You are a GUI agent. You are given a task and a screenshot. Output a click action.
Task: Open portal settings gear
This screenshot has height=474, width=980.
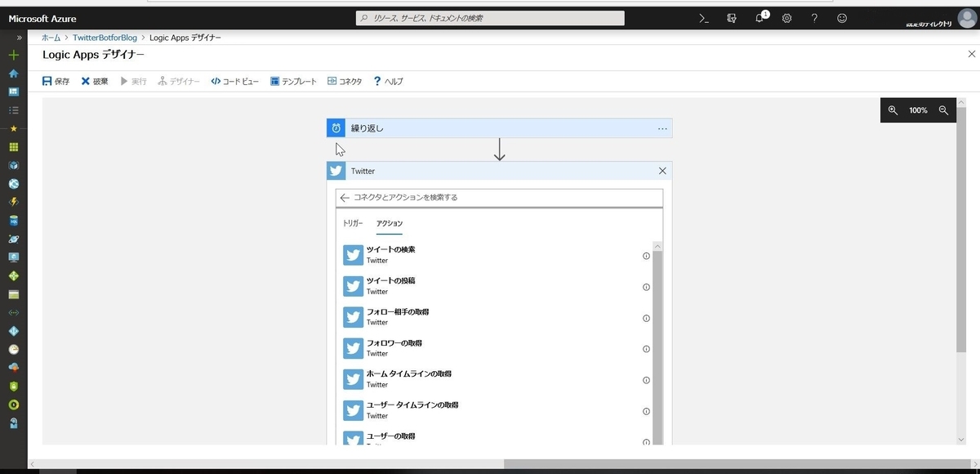click(x=787, y=18)
